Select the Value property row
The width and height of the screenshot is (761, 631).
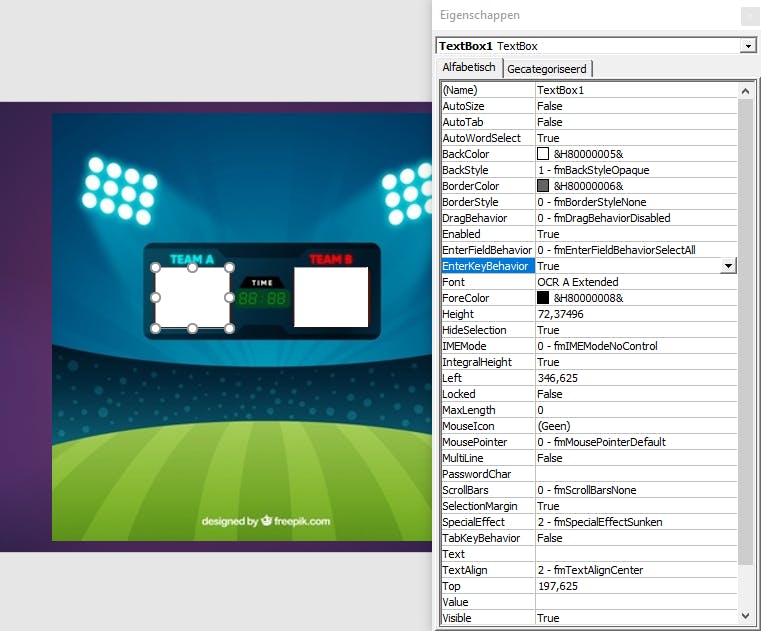[x=589, y=603]
